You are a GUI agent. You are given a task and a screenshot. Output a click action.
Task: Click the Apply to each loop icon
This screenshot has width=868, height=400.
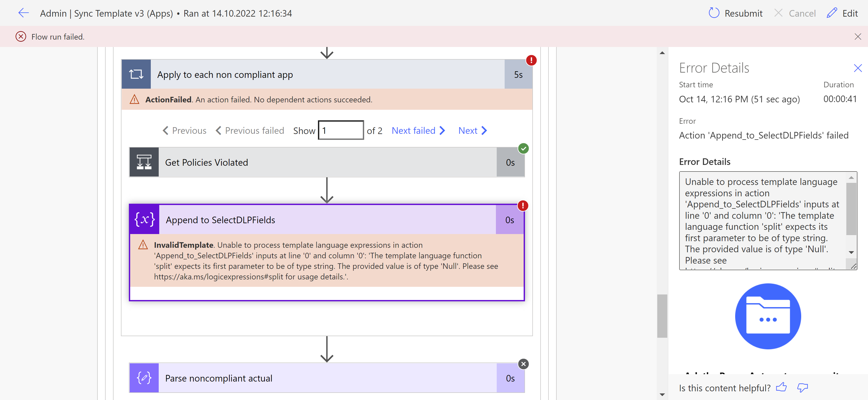click(x=136, y=74)
